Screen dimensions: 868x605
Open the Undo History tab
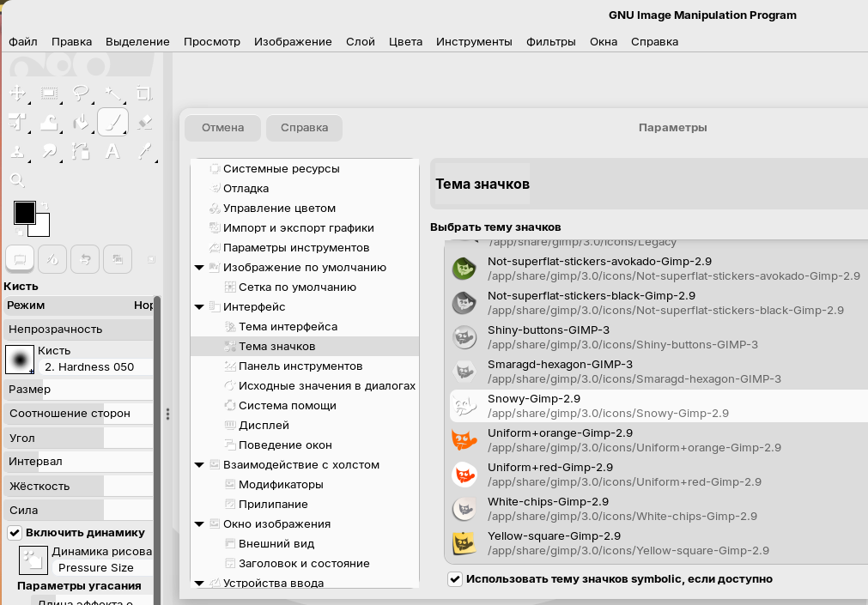click(x=85, y=259)
